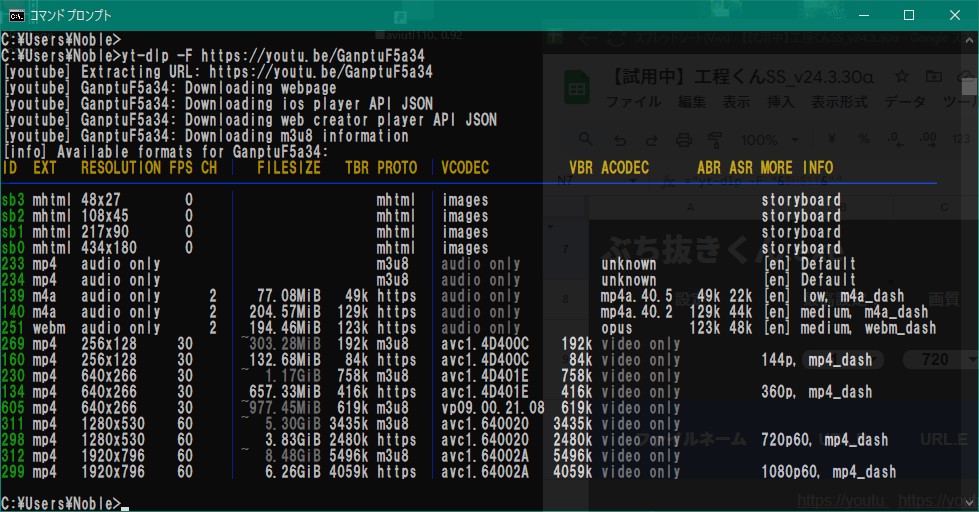Open the N7 name box dropdown in Sheets
This screenshot has height=512, width=979.
[x=634, y=181]
